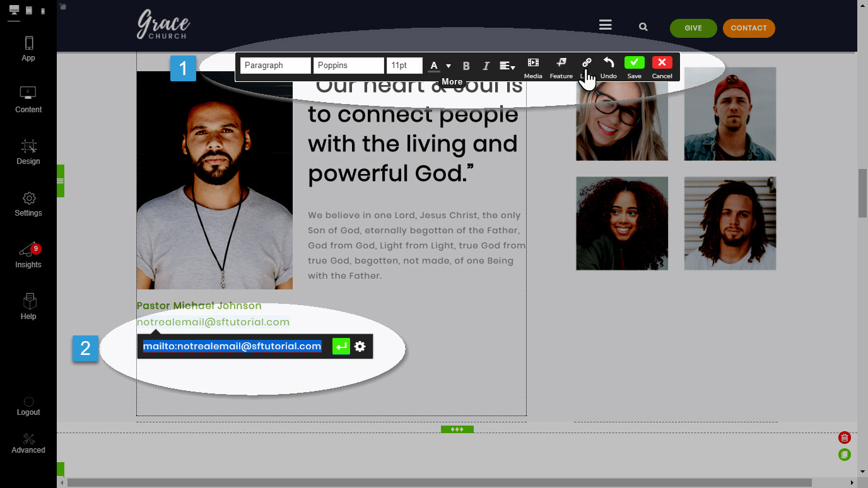Click the text color A button
This screenshot has height=488, width=868.
[x=434, y=66]
